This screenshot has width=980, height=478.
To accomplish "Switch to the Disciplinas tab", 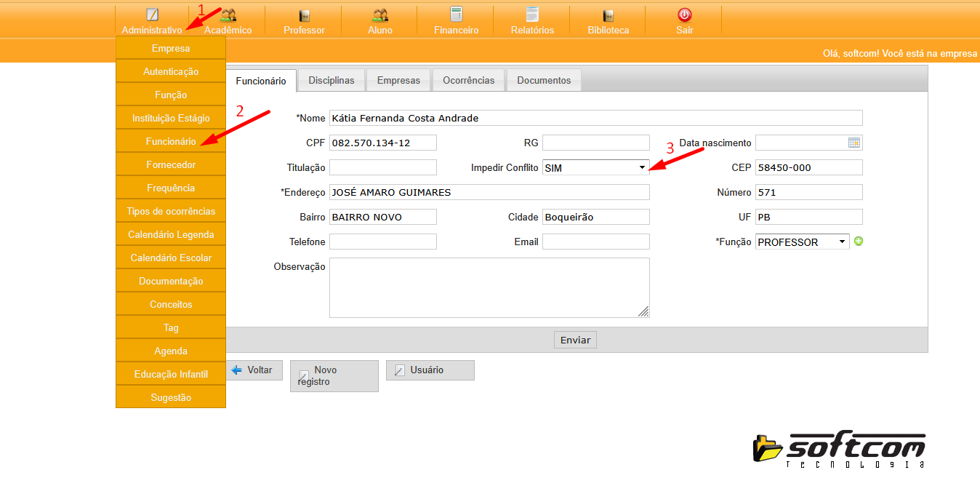I will (331, 80).
